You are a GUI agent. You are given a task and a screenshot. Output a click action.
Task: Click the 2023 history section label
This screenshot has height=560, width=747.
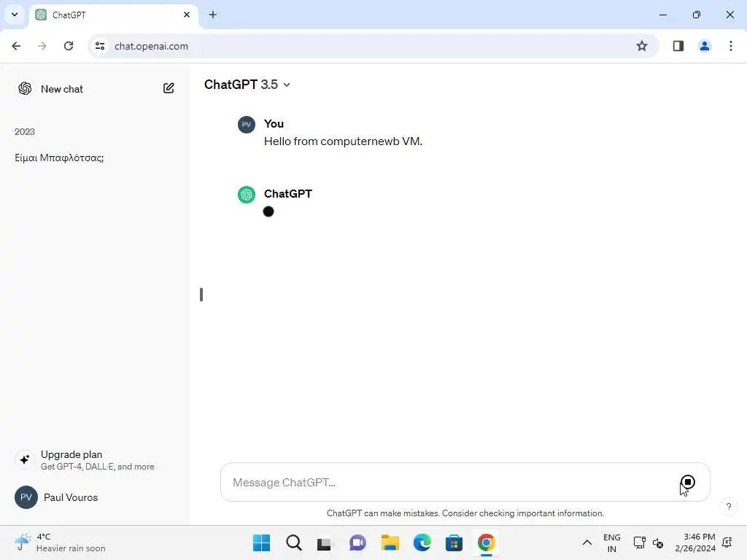[x=25, y=132]
